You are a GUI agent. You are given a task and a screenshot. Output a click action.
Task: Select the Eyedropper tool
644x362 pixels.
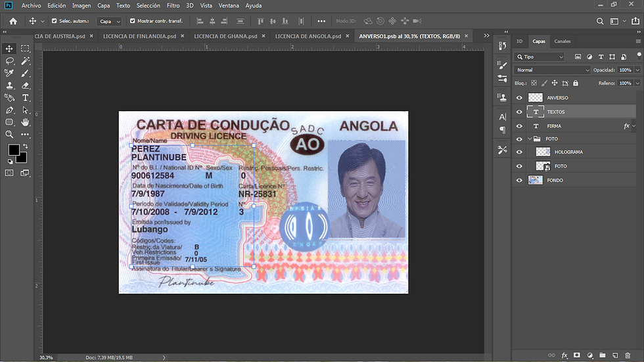tap(9, 73)
